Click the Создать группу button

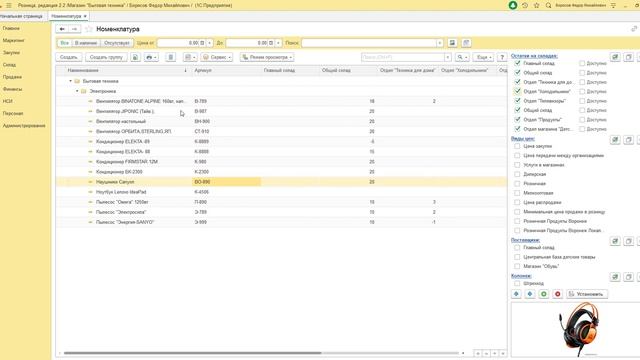tap(106, 57)
